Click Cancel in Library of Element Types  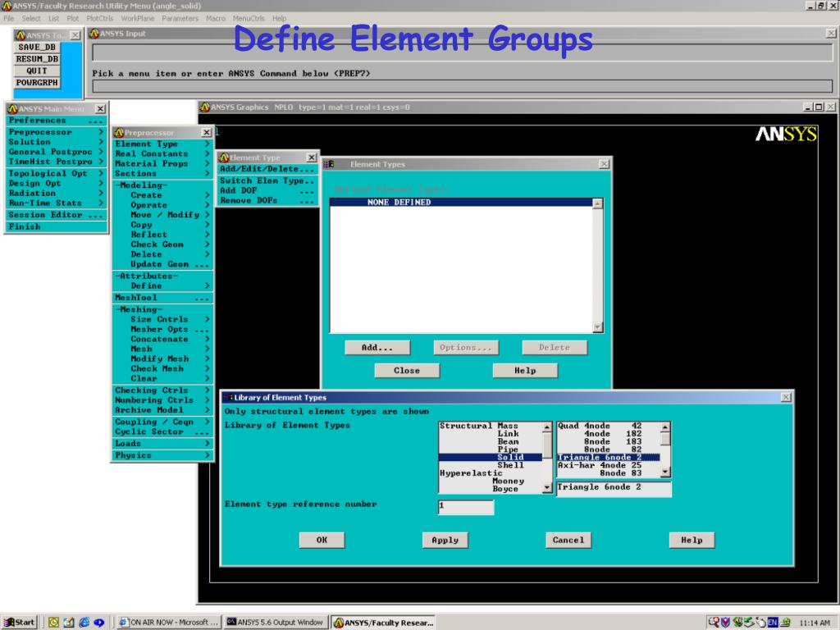click(568, 541)
